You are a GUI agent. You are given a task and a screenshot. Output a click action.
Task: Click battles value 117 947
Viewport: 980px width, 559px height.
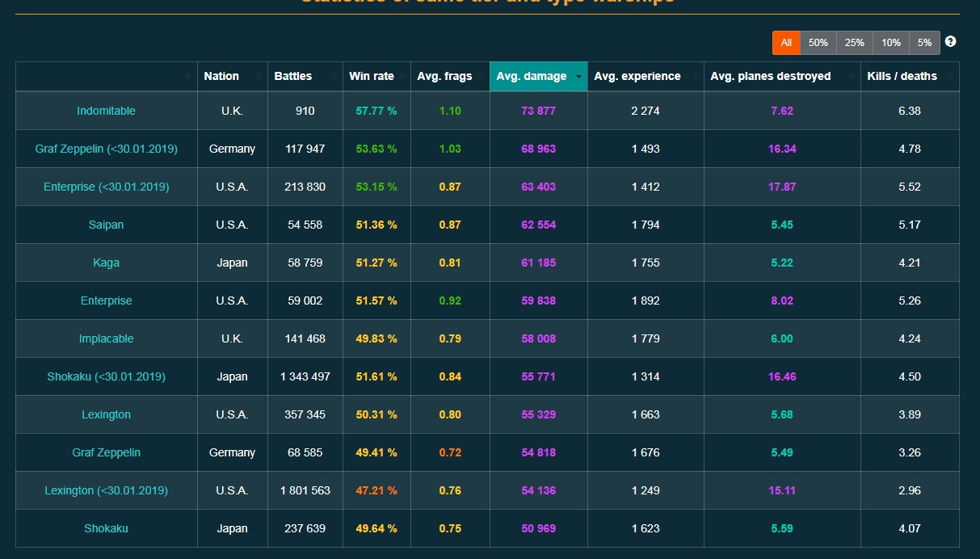coord(305,149)
